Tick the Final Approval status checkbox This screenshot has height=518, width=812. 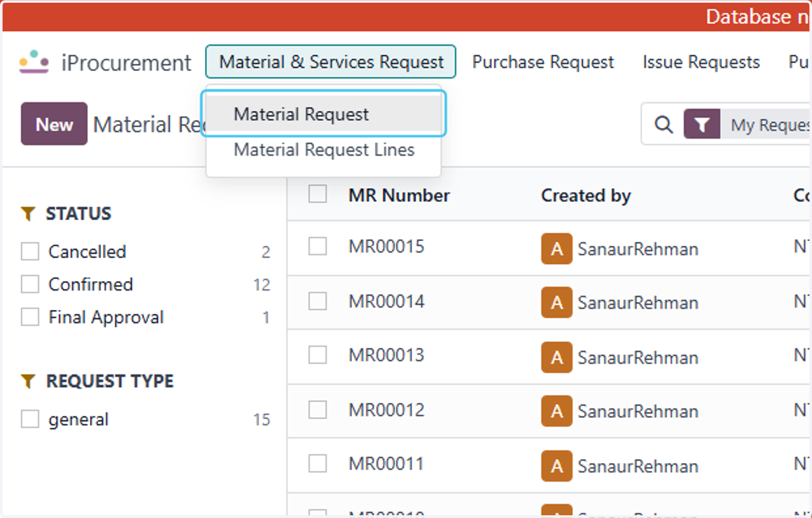point(30,317)
